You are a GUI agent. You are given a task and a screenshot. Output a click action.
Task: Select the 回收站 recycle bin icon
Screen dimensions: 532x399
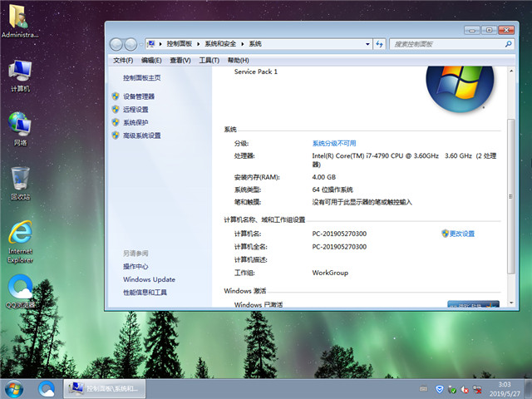click(20, 184)
